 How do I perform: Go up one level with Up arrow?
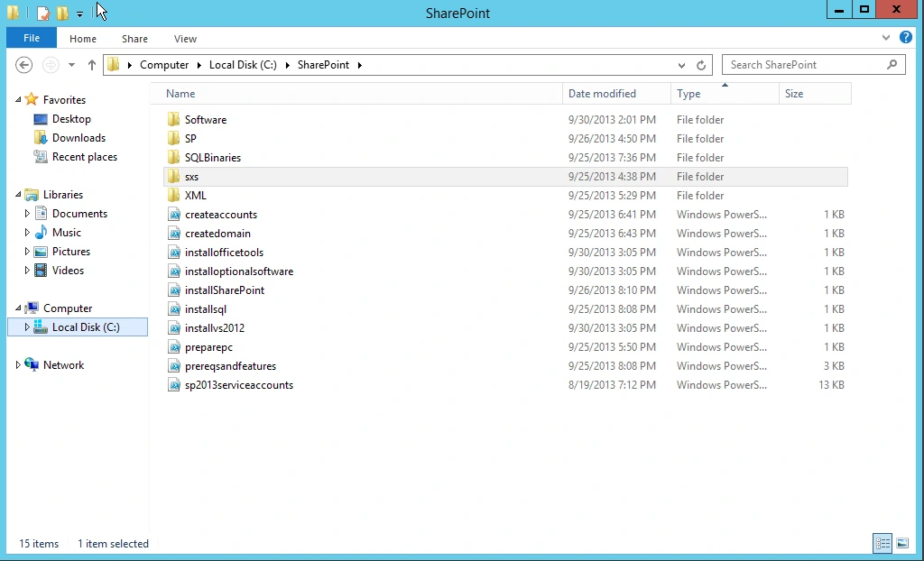coord(91,65)
